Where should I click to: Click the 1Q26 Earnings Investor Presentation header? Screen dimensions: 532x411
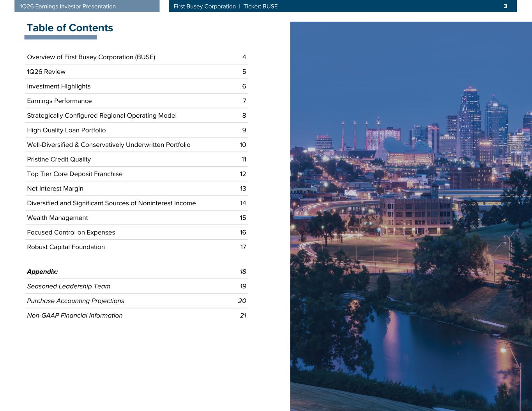coord(68,6)
